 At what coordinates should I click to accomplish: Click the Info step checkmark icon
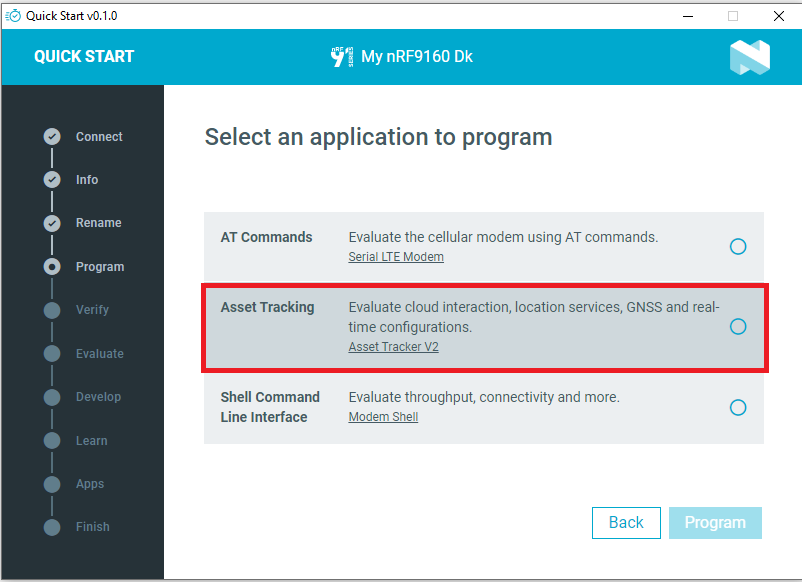(x=52, y=180)
